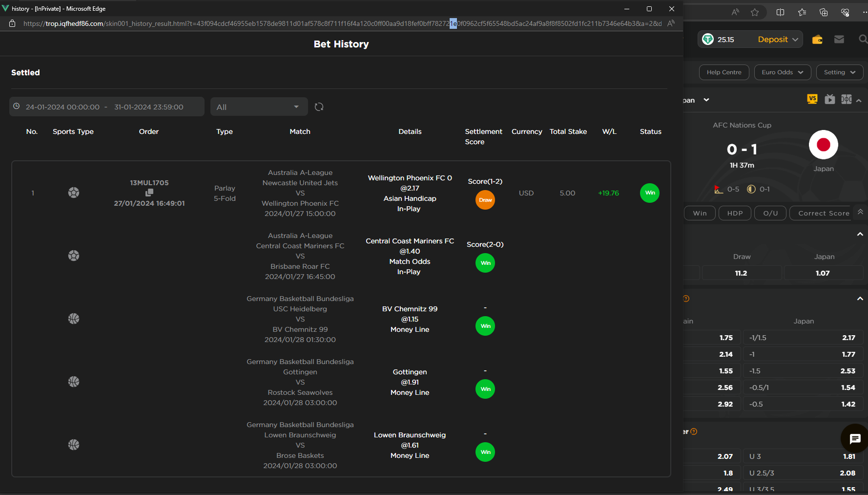Select the yellow VS scoreboard icon
The image size is (868, 495).
(812, 99)
